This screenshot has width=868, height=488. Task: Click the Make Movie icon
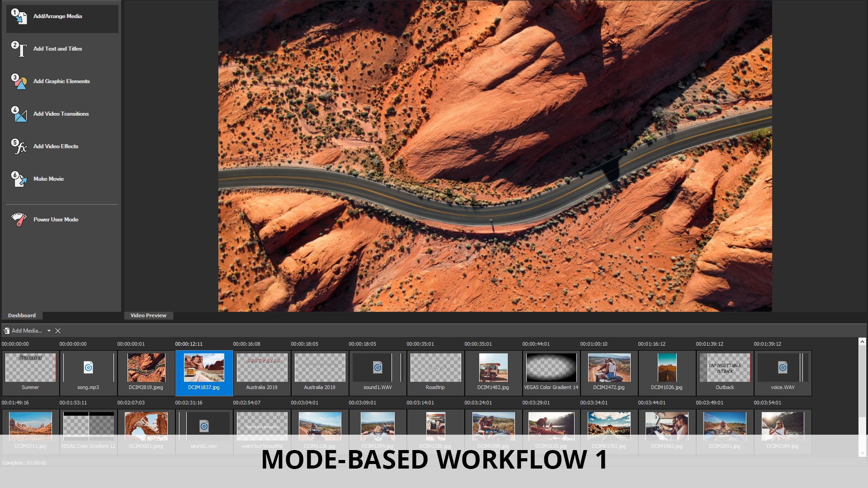pos(19,179)
